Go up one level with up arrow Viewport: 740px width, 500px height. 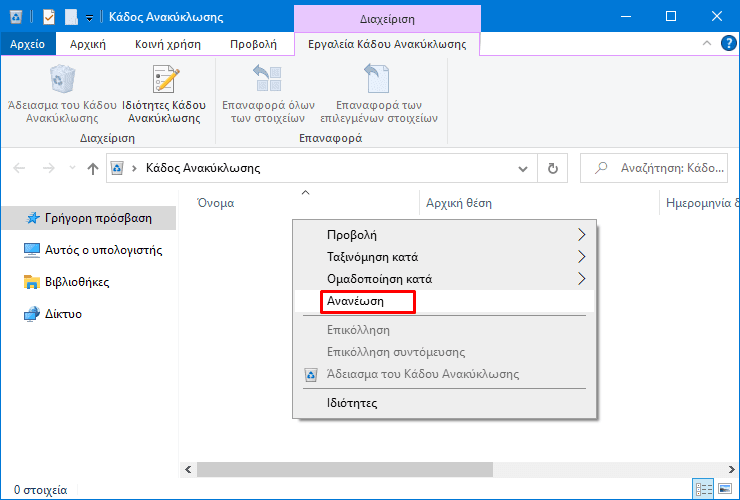[x=93, y=169]
